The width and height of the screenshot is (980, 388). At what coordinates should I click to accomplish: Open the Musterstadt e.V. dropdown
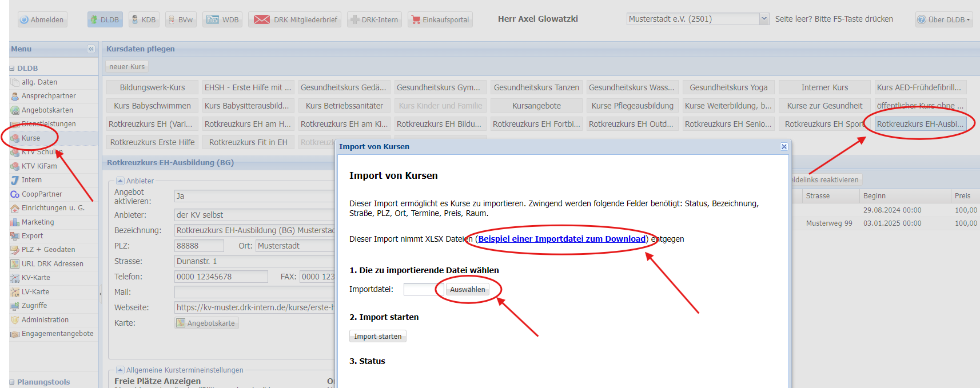point(764,19)
